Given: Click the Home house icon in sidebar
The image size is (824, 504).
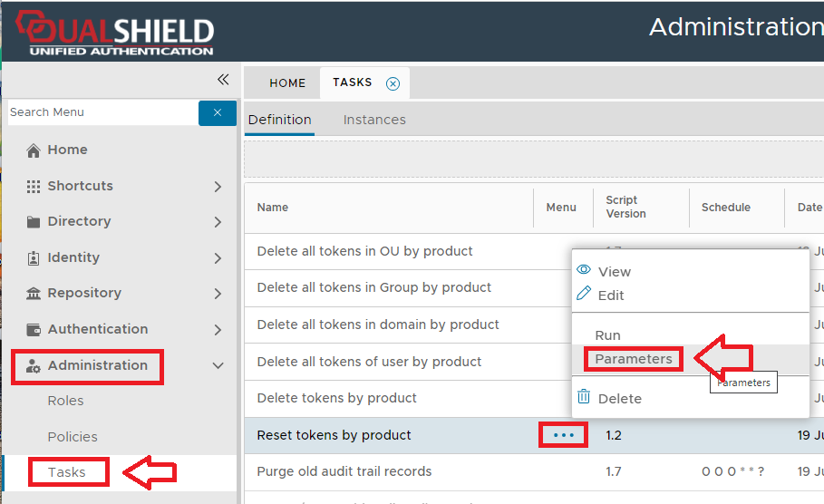Looking at the screenshot, I should coord(34,150).
